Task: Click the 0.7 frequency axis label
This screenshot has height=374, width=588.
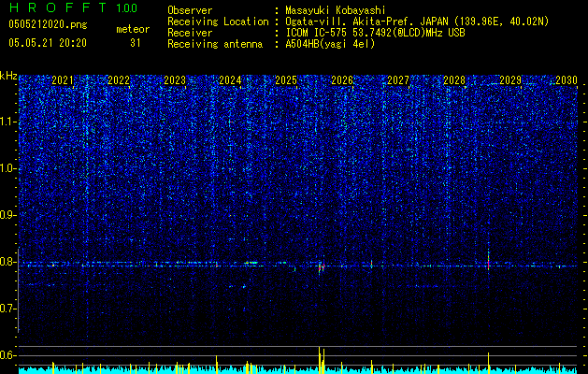Action: pos(8,309)
